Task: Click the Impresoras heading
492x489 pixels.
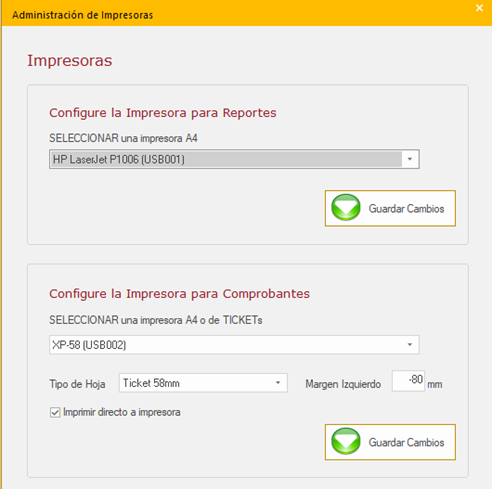Action: (70, 61)
